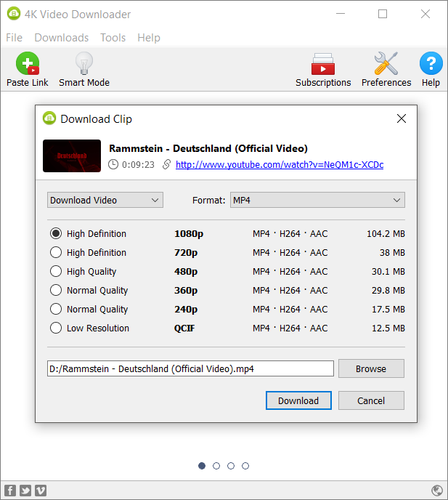448x500 pixels.
Task: Go to fourth page indicator dot
Action: [245, 466]
